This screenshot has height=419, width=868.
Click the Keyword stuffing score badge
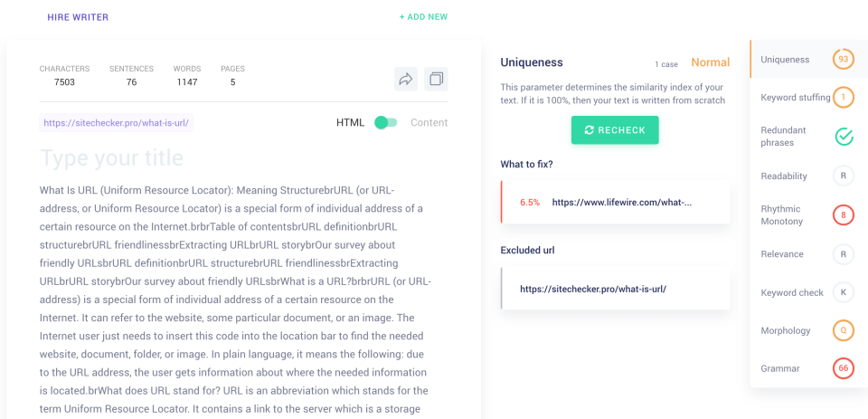pyautogui.click(x=843, y=98)
